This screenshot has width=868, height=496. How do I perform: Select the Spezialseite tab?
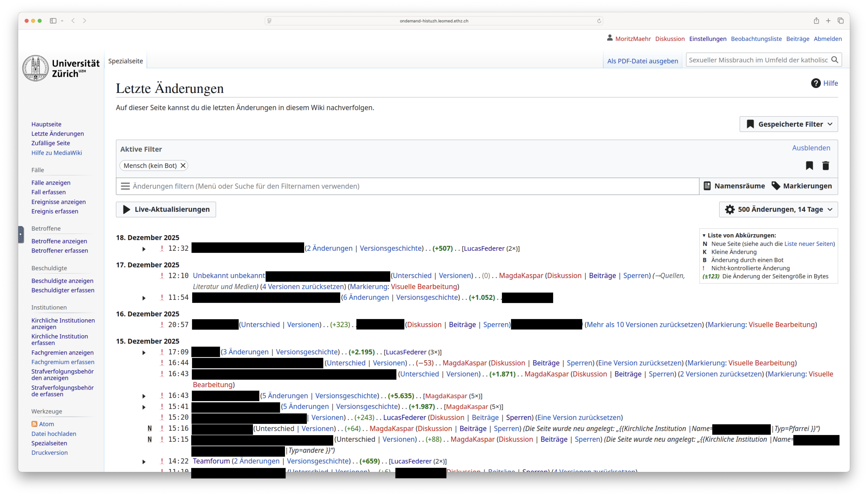tap(126, 61)
